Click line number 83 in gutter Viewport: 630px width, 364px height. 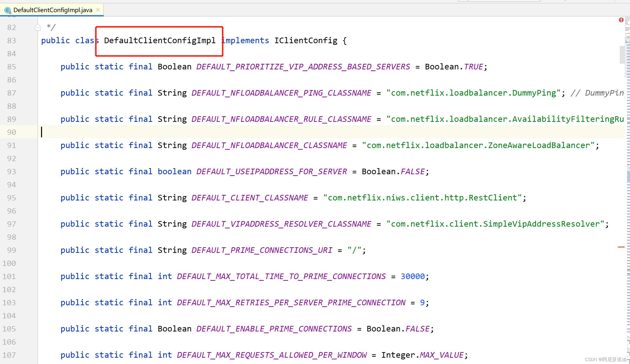(x=11, y=41)
